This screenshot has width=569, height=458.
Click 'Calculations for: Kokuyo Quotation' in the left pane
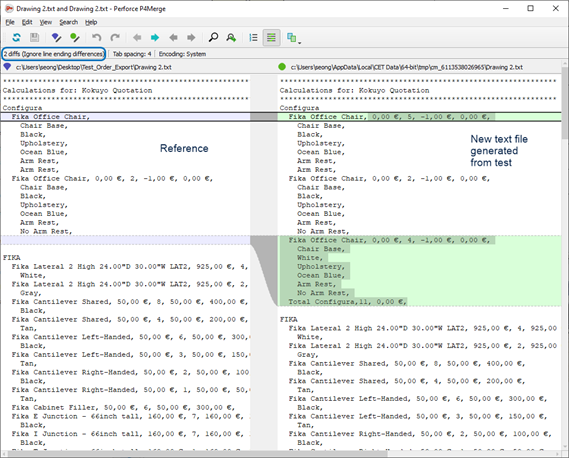click(x=77, y=90)
